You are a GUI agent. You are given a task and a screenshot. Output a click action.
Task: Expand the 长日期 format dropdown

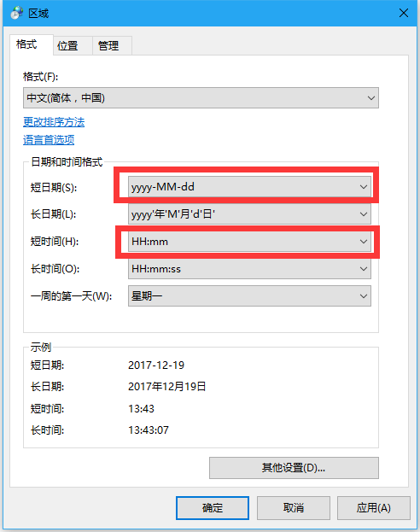[249, 214]
